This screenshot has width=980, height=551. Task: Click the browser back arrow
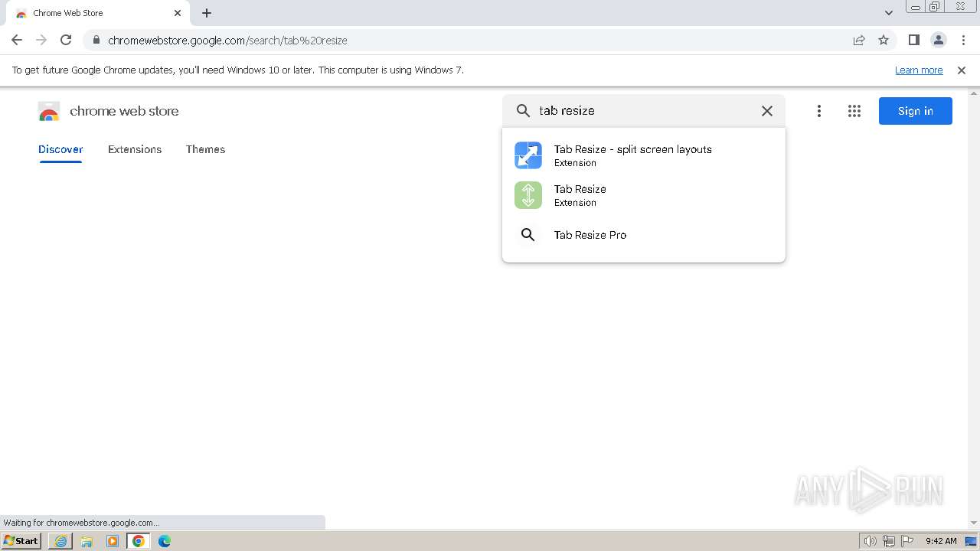coord(17,40)
